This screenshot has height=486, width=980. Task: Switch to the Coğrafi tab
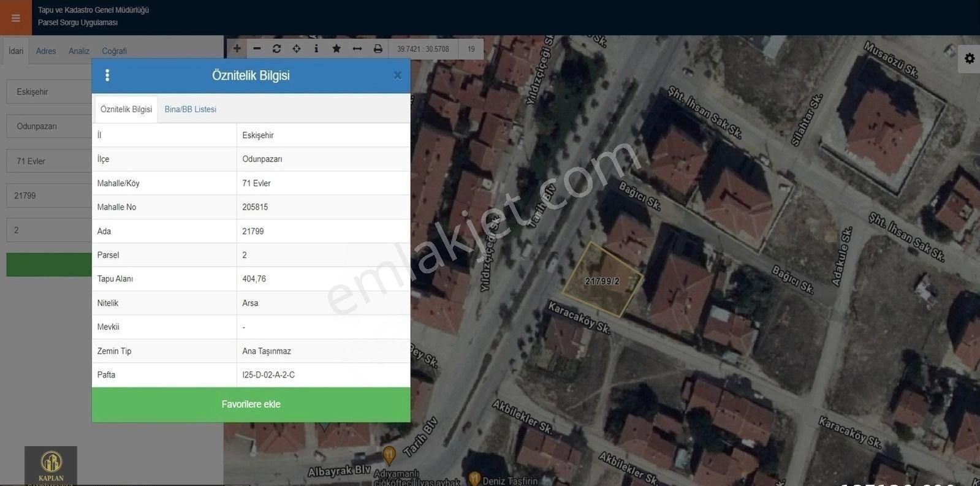[115, 51]
